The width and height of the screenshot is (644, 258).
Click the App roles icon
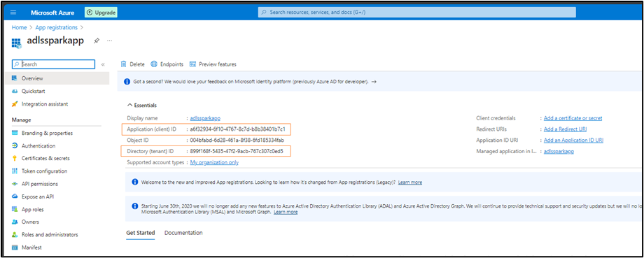[15, 209]
